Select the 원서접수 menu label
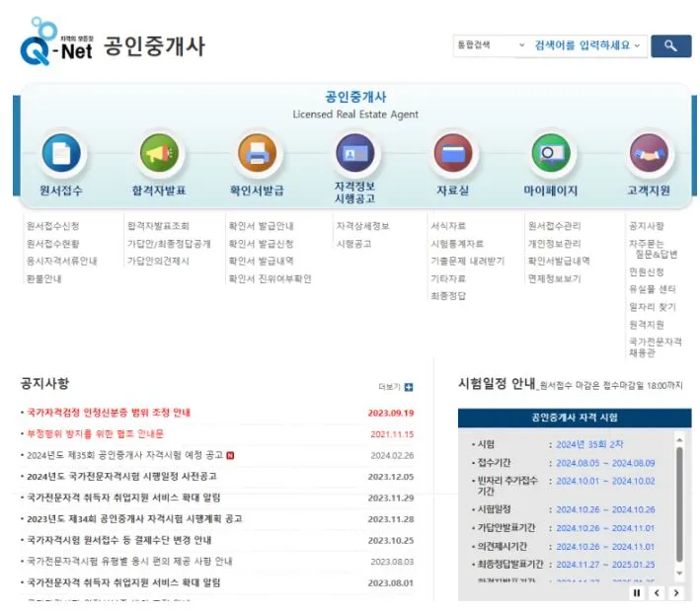700x614 pixels. [x=61, y=191]
